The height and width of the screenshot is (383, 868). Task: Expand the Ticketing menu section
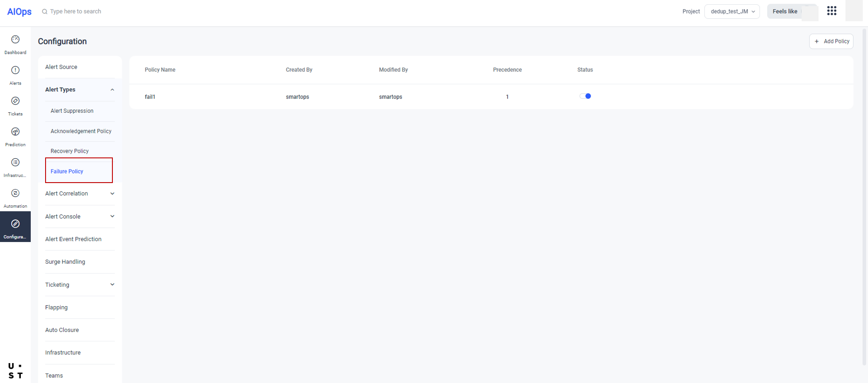[x=112, y=285]
